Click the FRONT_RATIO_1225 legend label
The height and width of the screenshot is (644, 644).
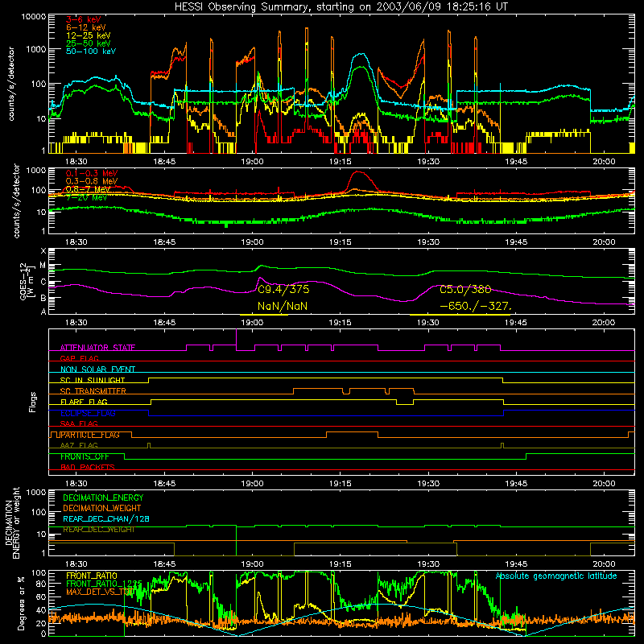pos(104,584)
